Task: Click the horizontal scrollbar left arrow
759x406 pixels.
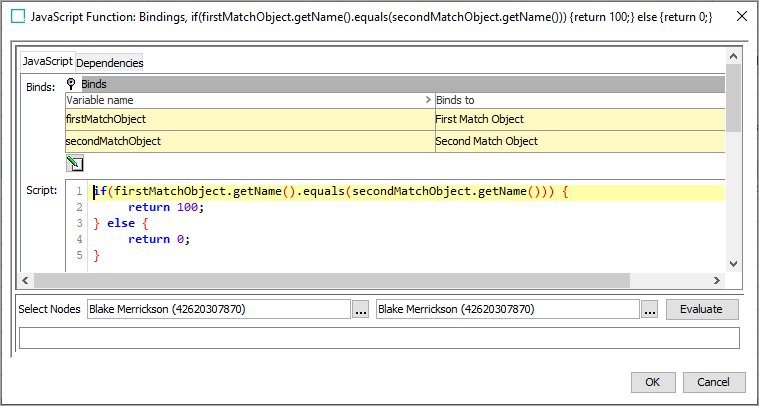Action: pos(25,280)
